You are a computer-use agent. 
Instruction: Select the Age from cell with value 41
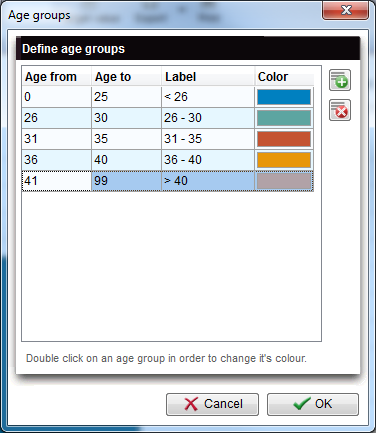coord(57,181)
